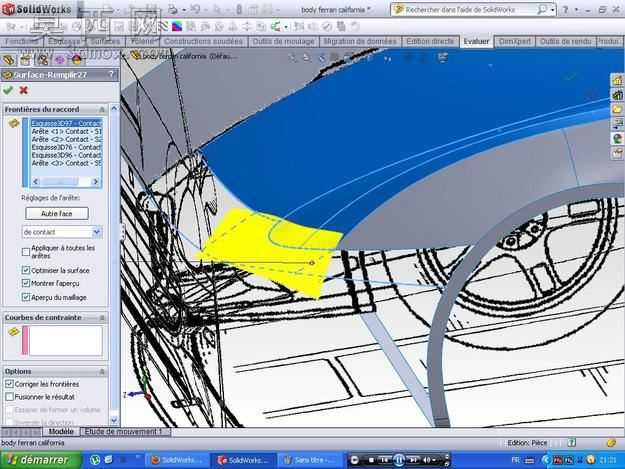Open the search box dropdown arrow
This screenshot has width=625, height=469.
pyautogui.click(x=552, y=10)
